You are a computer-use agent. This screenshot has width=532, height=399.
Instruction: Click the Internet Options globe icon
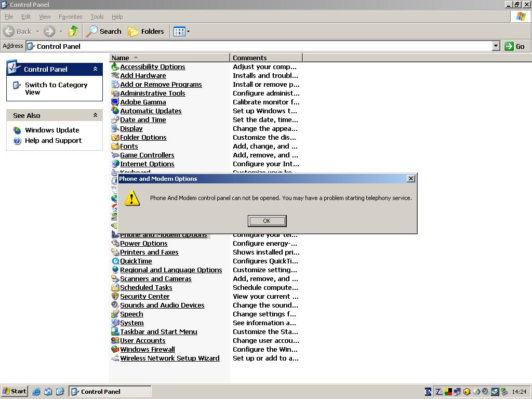tap(115, 164)
